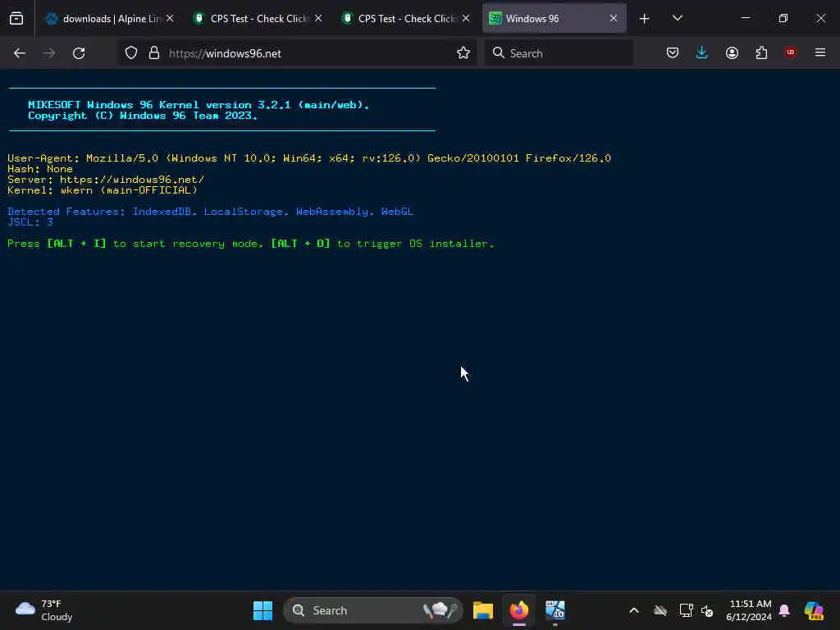Close the Windows 96 tab
This screenshot has width=840, height=630.
point(614,19)
